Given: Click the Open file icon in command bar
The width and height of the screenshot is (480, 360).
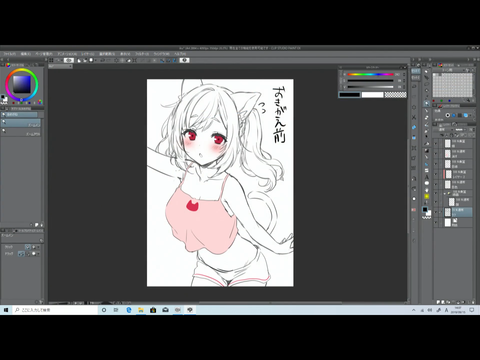Looking at the screenshot, I should [85, 60].
